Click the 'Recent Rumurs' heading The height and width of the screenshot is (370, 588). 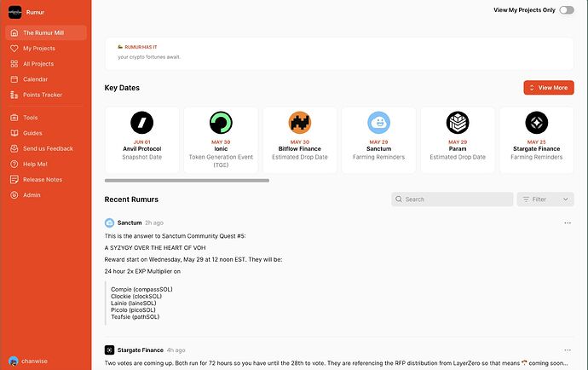click(x=131, y=199)
